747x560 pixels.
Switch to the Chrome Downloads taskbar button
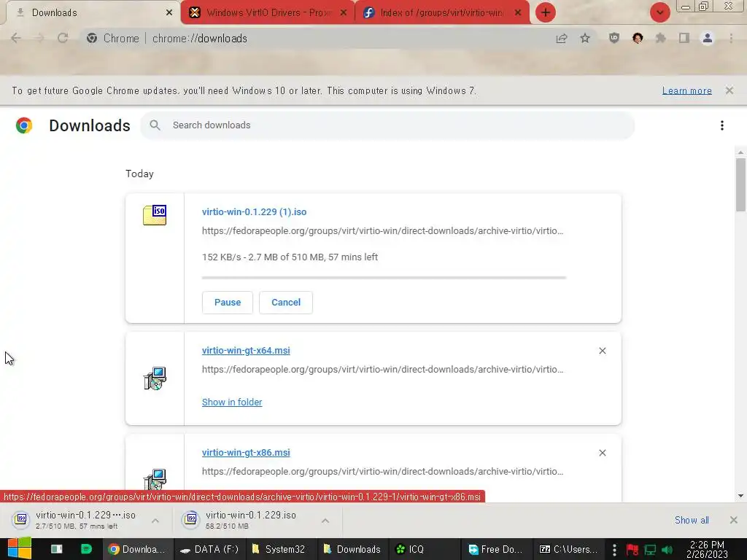coord(138,549)
